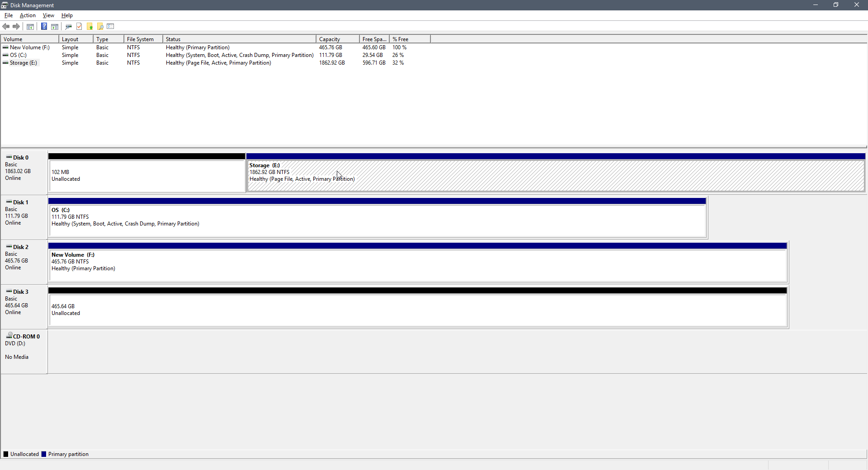Click the document with red checkmark icon
Viewport: 868px width, 470px height.
click(79, 27)
